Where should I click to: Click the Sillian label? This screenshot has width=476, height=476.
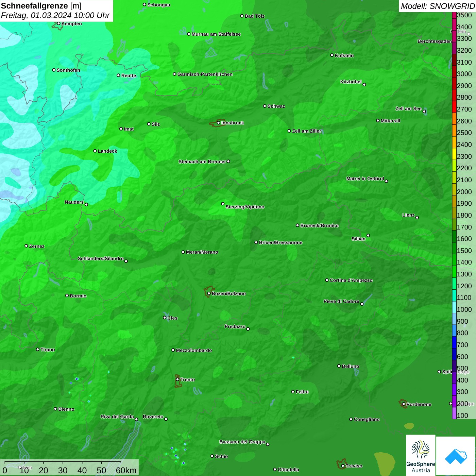click(x=358, y=239)
